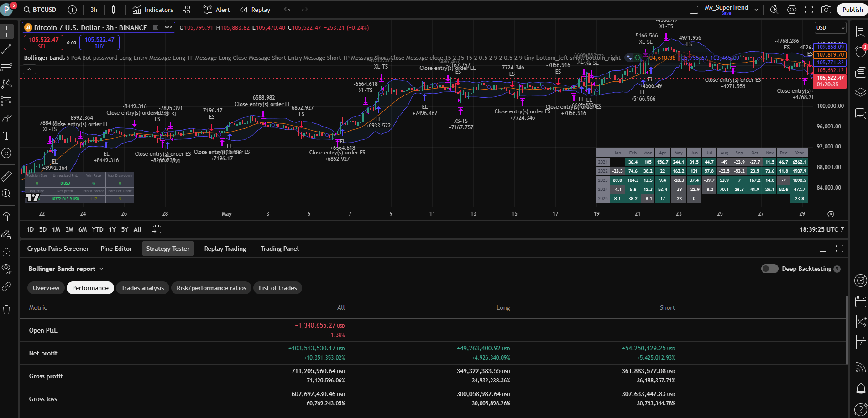Open the watchlist panel in right sidebar
This screenshot has height=418, width=868.
click(x=860, y=32)
